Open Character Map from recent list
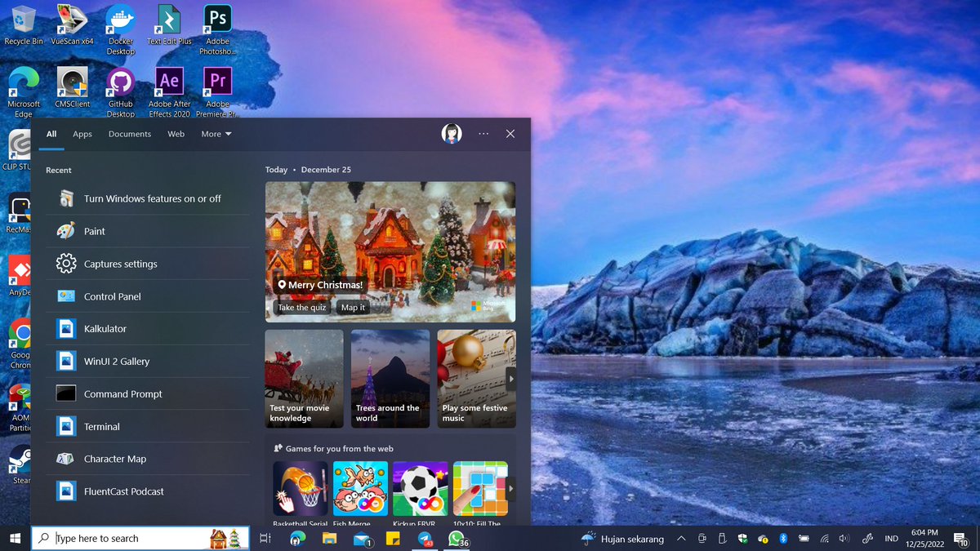The image size is (980, 551). (x=148, y=459)
